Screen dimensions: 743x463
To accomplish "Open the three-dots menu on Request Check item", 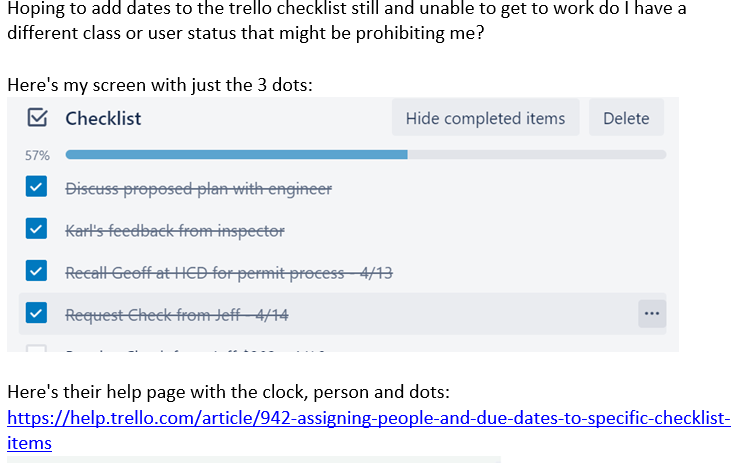I will (x=652, y=314).
